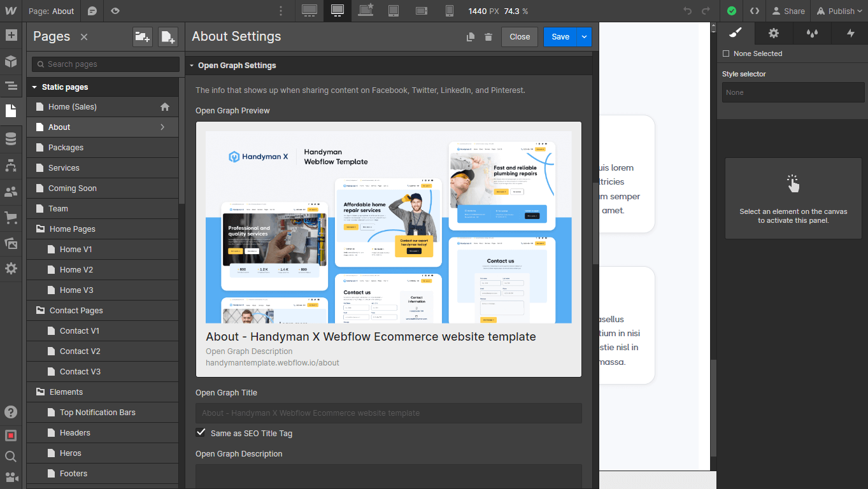This screenshot has height=489, width=868.
Task: Open the Logic flows icon
Action: pos(11,166)
